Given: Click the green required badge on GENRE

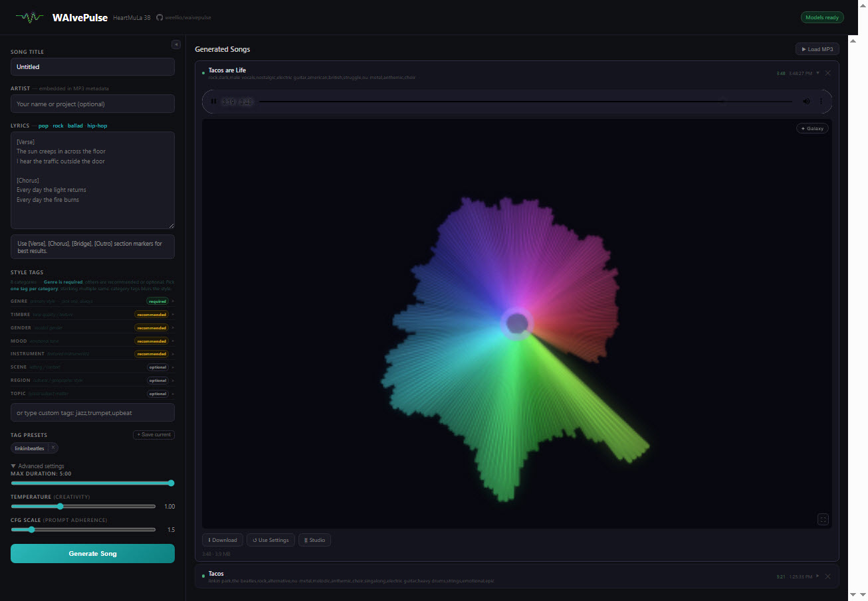Looking at the screenshot, I should pyautogui.click(x=158, y=301).
